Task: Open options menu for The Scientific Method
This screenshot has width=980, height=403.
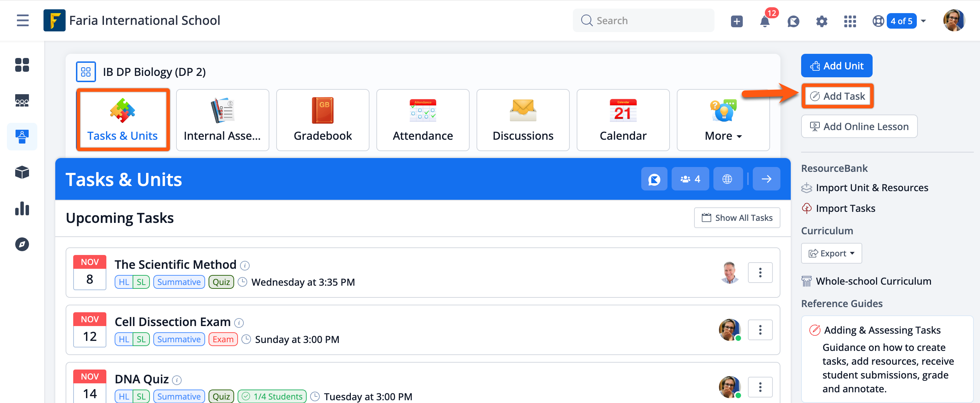Action: click(x=760, y=272)
